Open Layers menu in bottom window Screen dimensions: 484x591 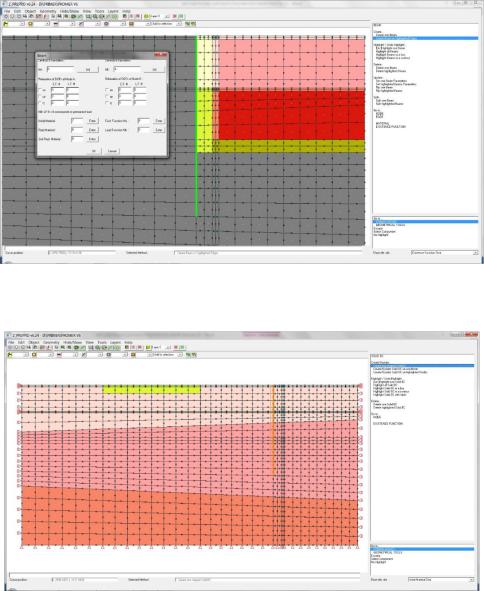[x=115, y=343]
